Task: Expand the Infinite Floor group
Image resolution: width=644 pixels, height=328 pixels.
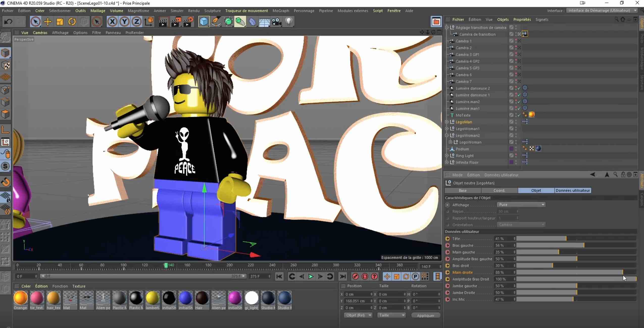Action: (x=447, y=162)
